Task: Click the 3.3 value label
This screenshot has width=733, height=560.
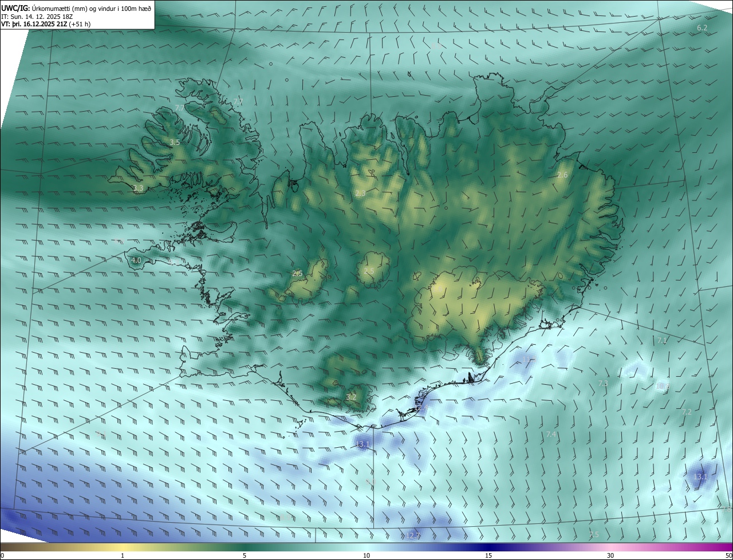Action: pyautogui.click(x=138, y=188)
